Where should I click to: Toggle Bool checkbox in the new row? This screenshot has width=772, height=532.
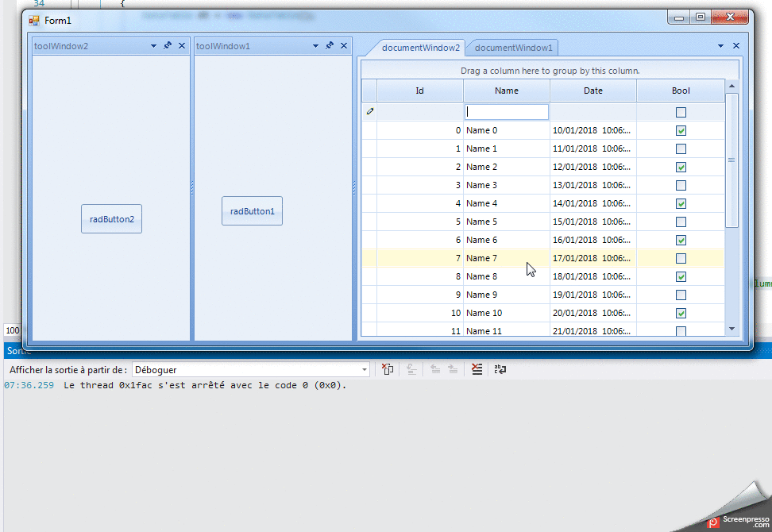point(681,112)
